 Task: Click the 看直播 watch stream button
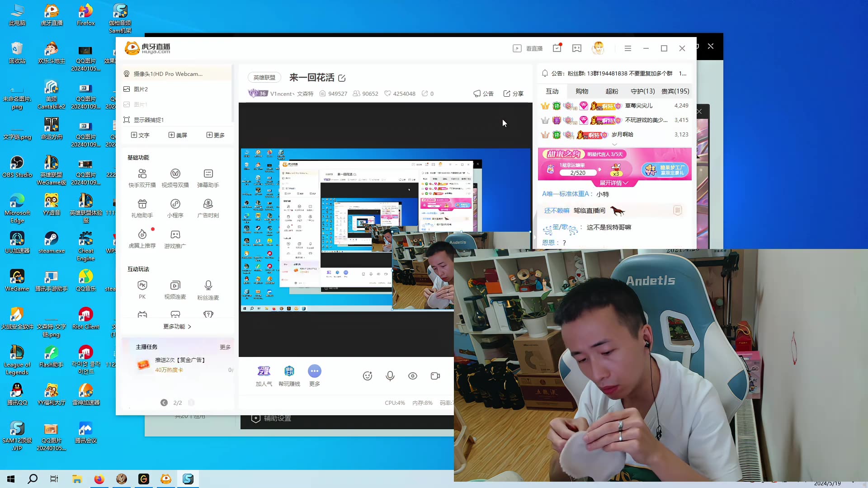click(528, 48)
